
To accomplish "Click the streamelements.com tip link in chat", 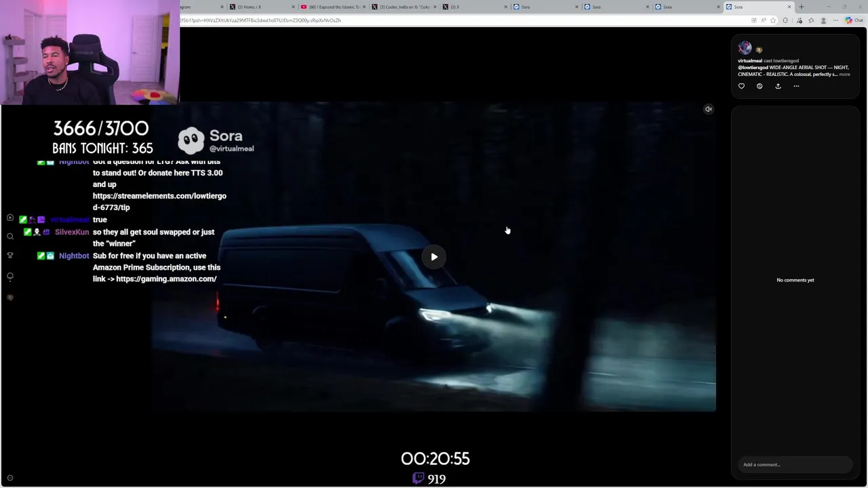I will [159, 201].
